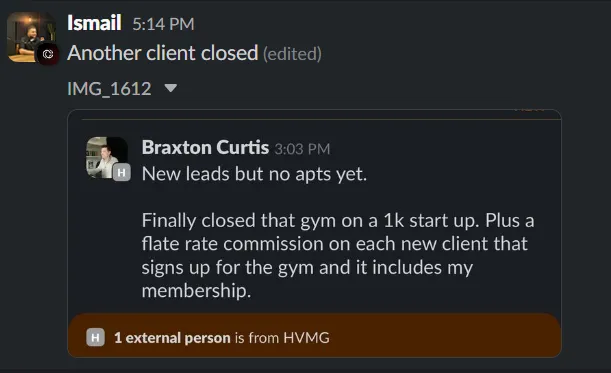Click the 3:03 PM timestamp
Viewport: 611px width, 373px height.
(302, 149)
